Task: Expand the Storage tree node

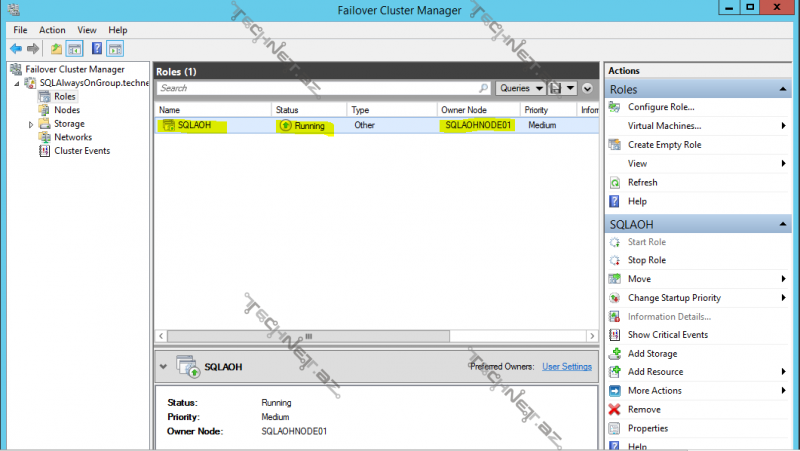Action: pyautogui.click(x=31, y=124)
